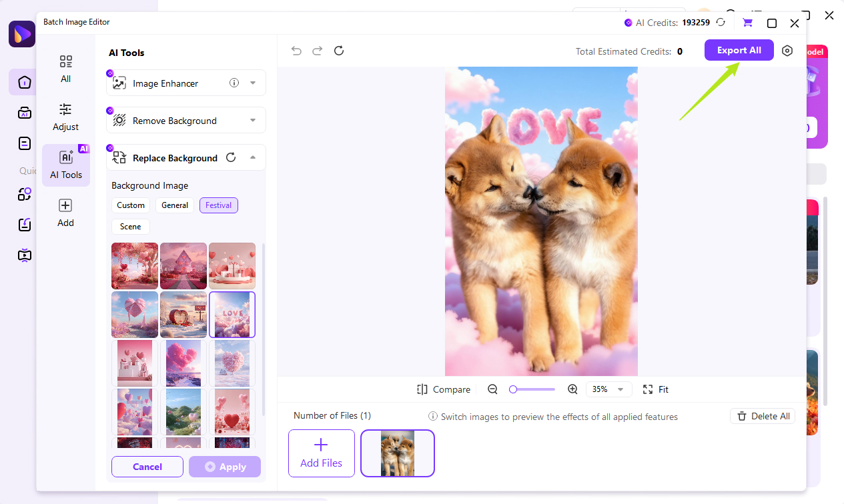Select the Festival background category
Image resolution: width=844 pixels, height=504 pixels.
(219, 205)
